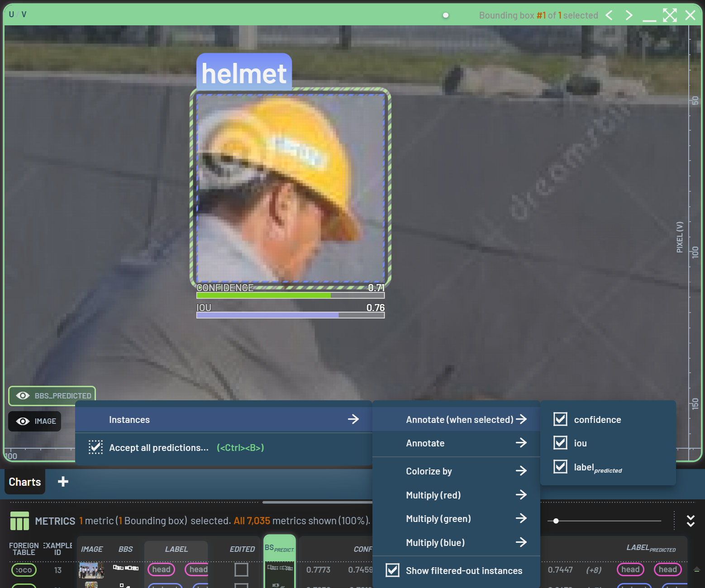Open the Instances menu entry
705x588 pixels.
[224, 420]
